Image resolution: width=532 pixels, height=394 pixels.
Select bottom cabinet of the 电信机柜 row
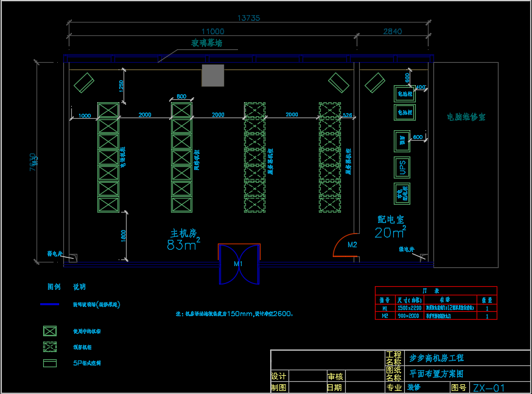(x=108, y=205)
